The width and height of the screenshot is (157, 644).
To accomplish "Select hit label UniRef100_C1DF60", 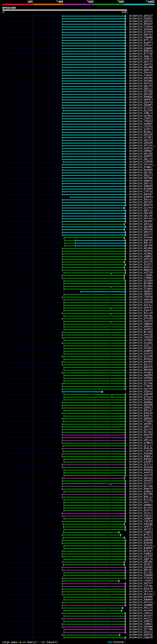I will [141, 438].
